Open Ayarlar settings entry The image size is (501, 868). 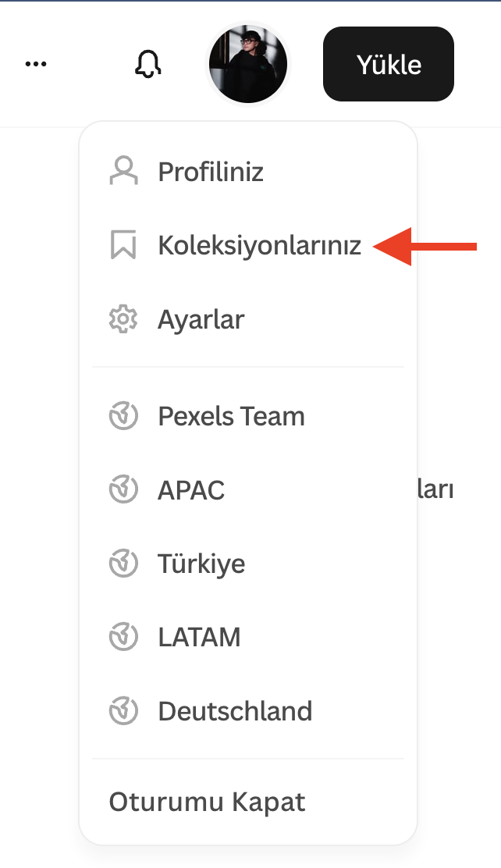point(201,319)
